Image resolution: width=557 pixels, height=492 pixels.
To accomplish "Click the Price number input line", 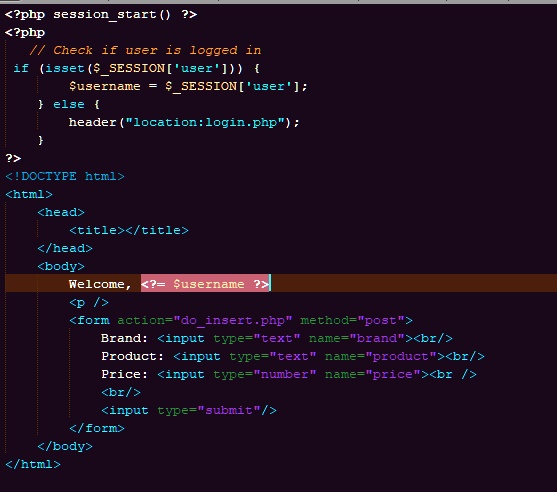I will point(289,374).
